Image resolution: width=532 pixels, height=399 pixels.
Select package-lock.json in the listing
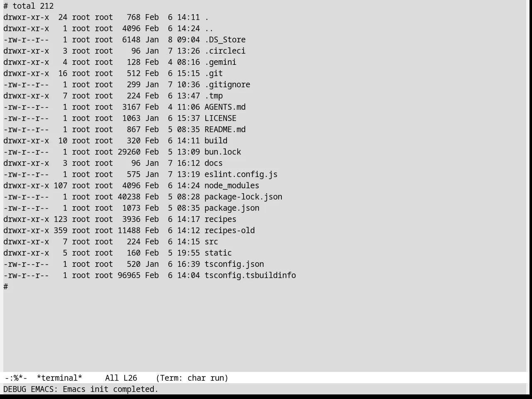click(243, 197)
